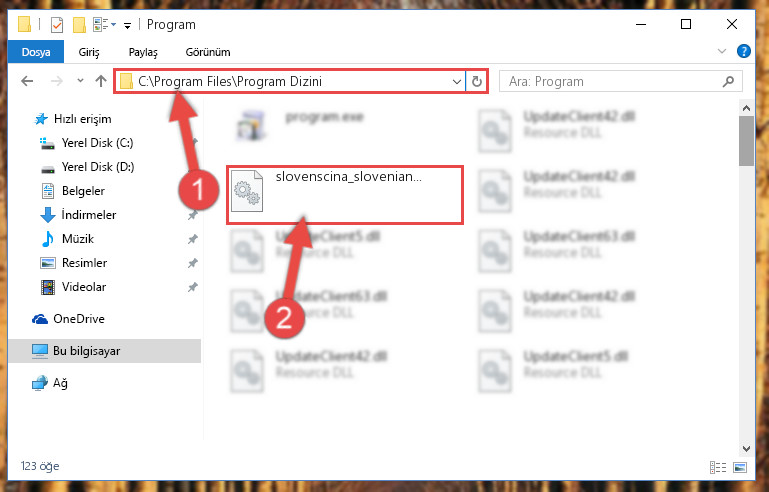Click the Ara: Program search field
The height and width of the screenshot is (492, 769).
point(613,81)
